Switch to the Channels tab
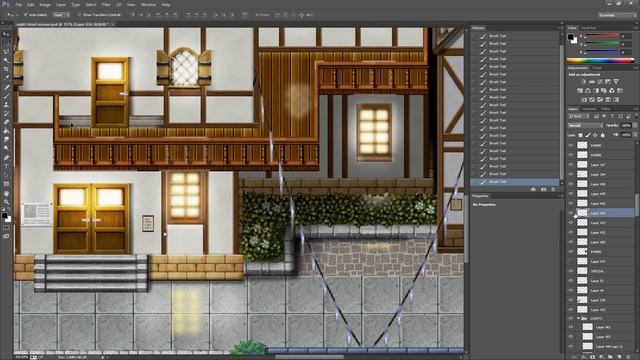Viewport: 640px width, 360px height. 589,109
